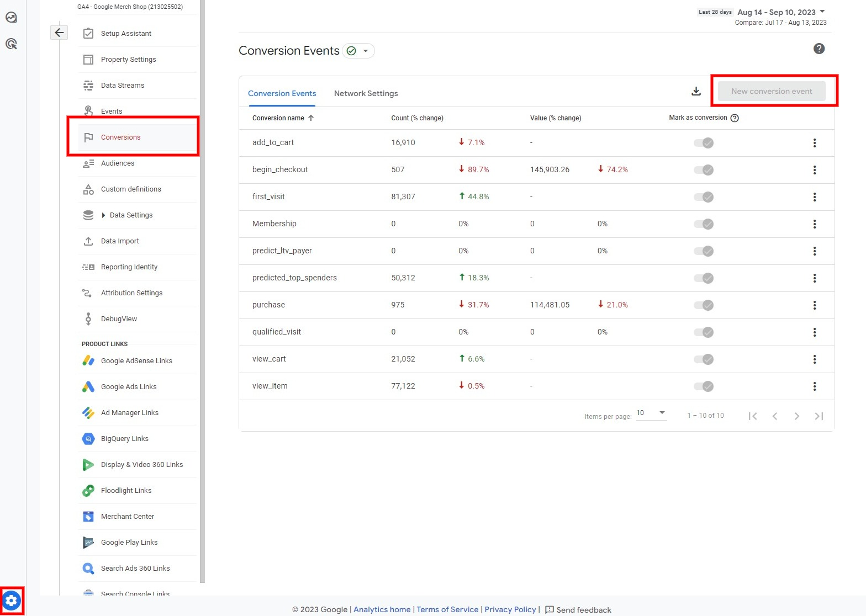Click the Data Import upload icon
Viewport: 866px width, 616px height.
pos(88,241)
